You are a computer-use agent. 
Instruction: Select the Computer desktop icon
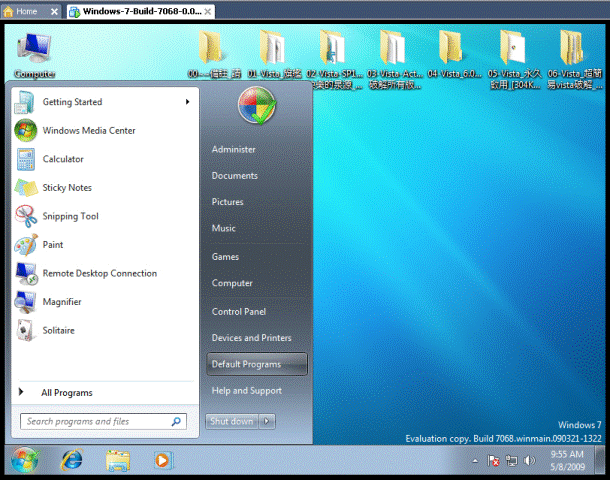34,55
